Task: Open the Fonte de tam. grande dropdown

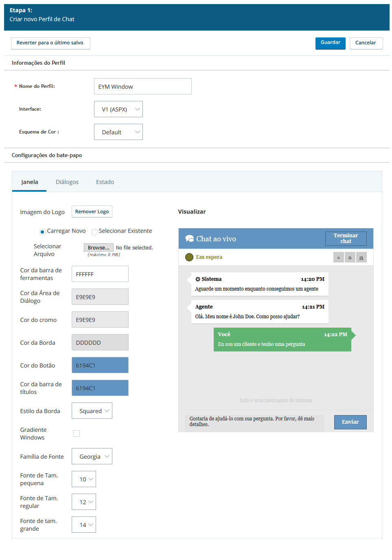Action: click(84, 525)
